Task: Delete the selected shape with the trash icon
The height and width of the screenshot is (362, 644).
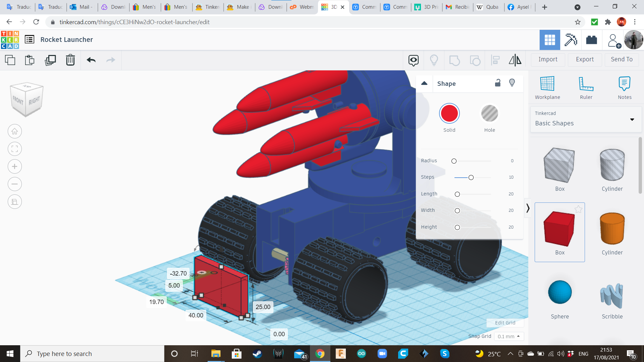Action: [x=70, y=60]
